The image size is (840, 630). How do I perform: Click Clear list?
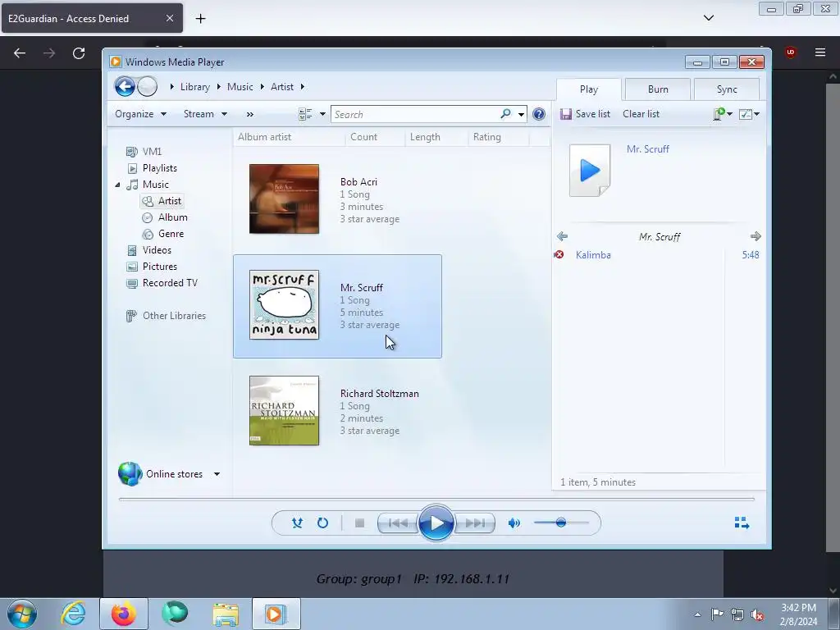tap(641, 113)
